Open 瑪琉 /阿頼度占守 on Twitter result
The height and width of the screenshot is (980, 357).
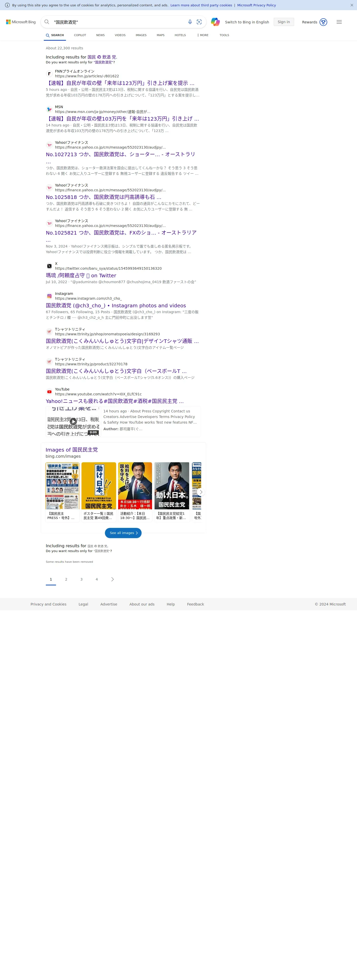click(81, 276)
